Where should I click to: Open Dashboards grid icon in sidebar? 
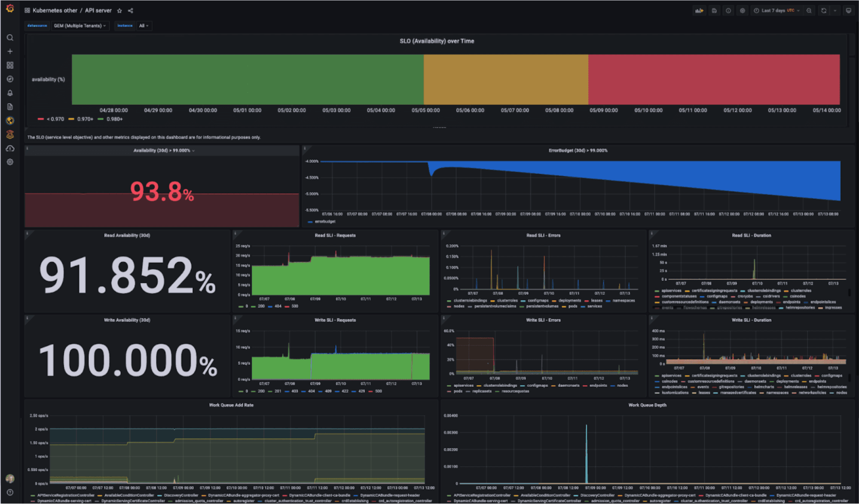pos(10,65)
